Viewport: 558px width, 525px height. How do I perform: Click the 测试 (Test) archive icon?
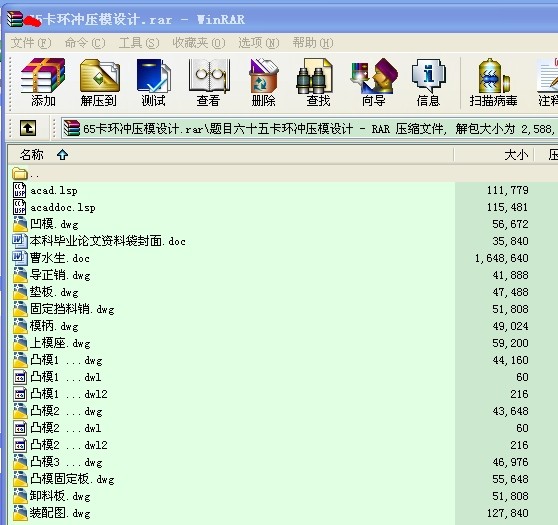tap(153, 82)
